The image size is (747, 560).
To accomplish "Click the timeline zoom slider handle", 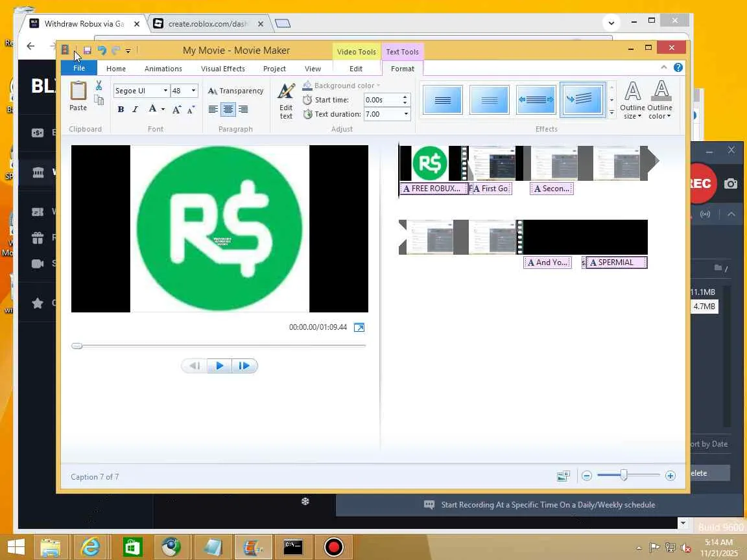I will point(624,475).
